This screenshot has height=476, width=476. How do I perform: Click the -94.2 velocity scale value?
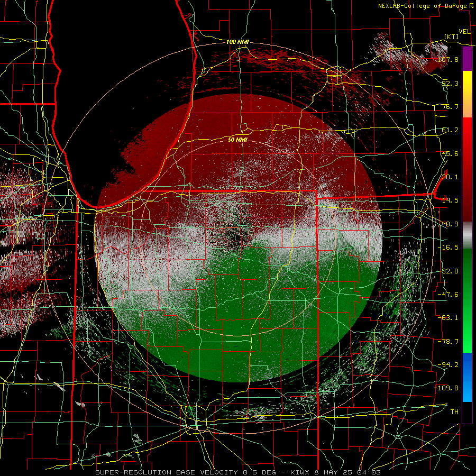(448, 364)
